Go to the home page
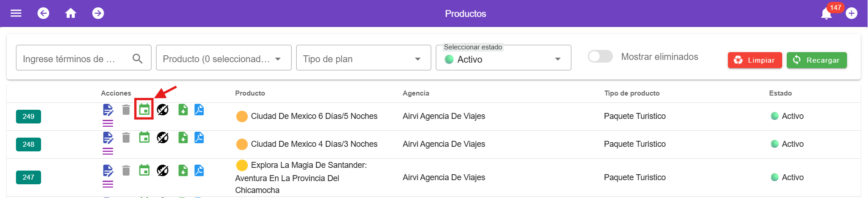The image size is (868, 198). coord(71,13)
